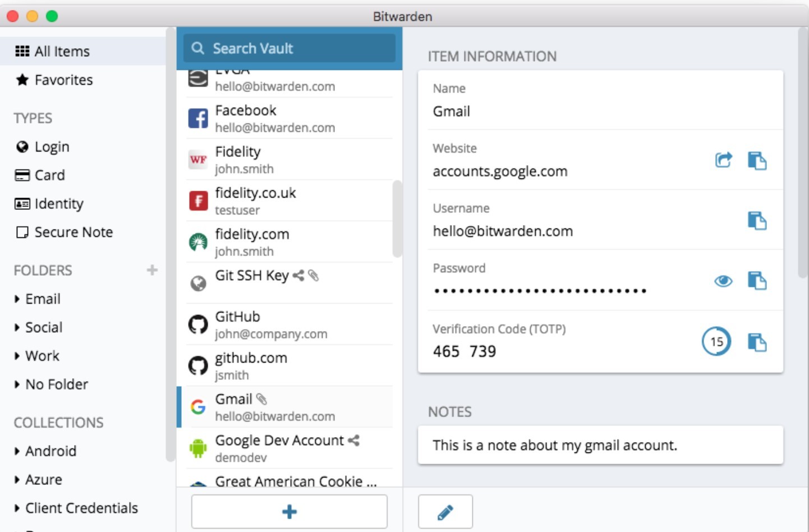This screenshot has width=809, height=532.
Task: Filter by Identity type
Action: [x=83, y=204]
